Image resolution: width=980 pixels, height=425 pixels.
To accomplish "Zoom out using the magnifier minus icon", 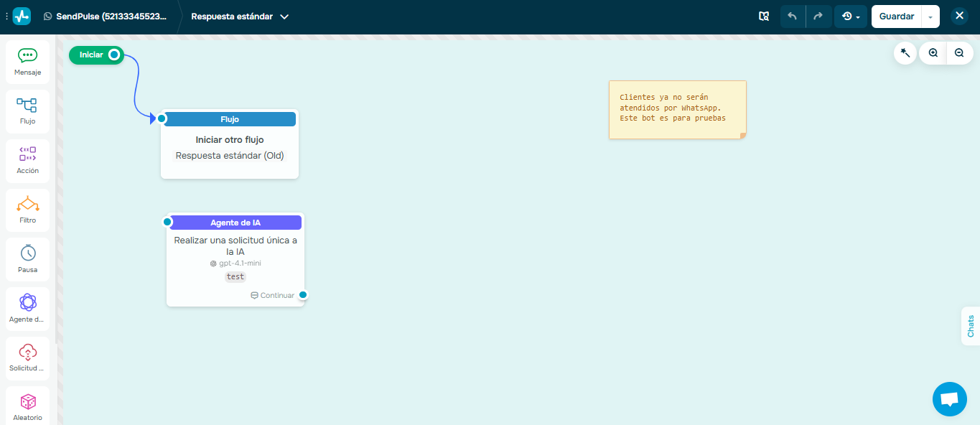I will 959,52.
